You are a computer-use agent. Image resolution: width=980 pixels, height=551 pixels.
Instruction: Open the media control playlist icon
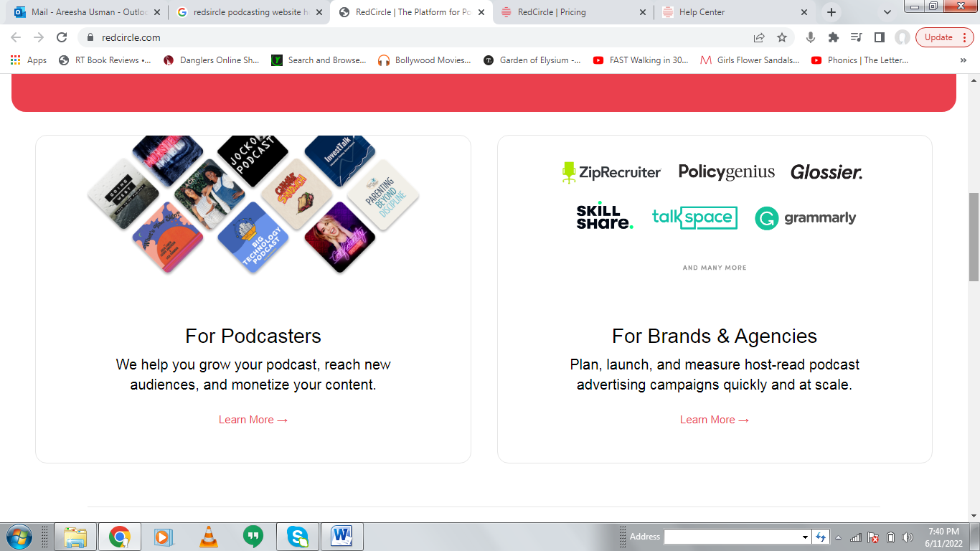[856, 37]
